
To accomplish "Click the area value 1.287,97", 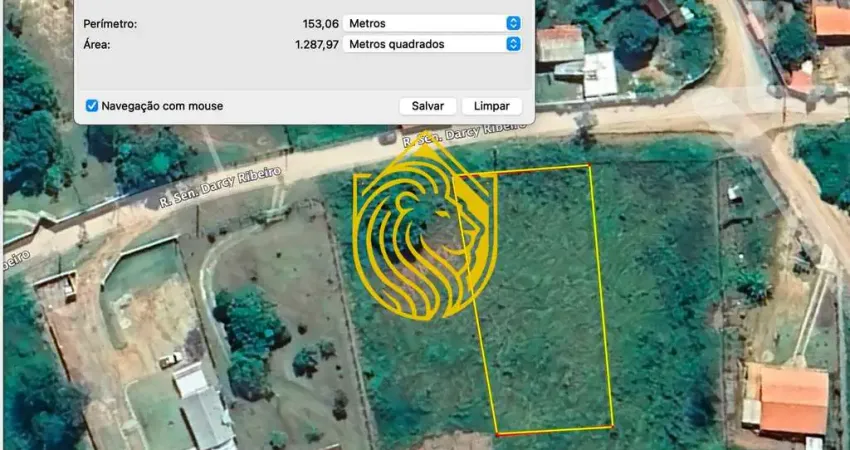I will [315, 44].
